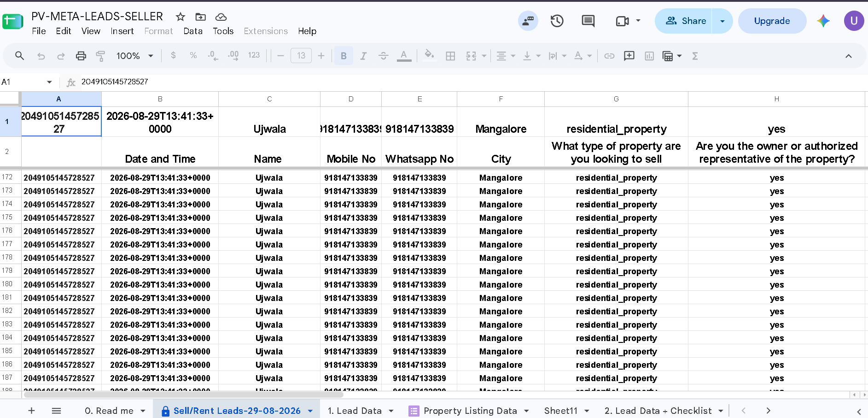Open version history clock icon

pos(557,21)
